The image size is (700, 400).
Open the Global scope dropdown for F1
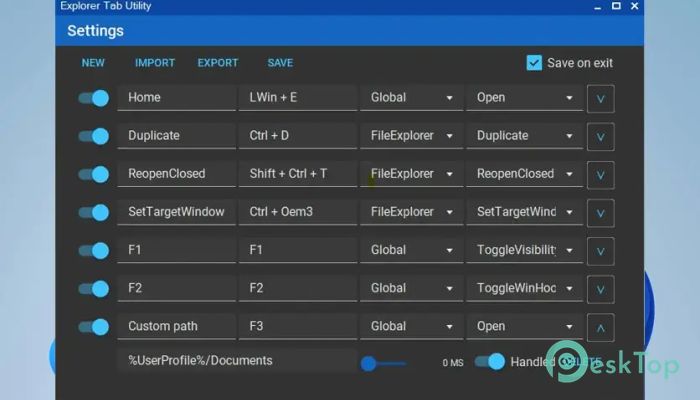[x=412, y=250]
